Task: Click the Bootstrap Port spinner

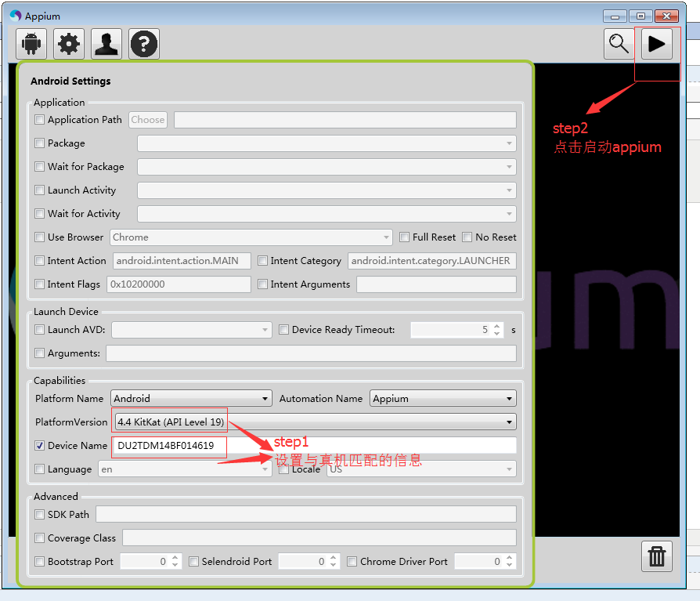Action: pos(151,562)
